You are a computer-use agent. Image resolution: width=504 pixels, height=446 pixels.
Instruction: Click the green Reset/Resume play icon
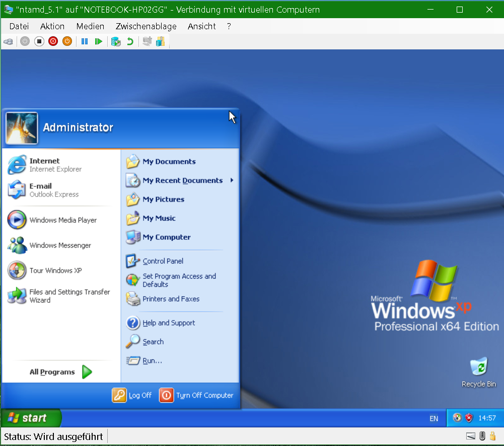point(98,41)
